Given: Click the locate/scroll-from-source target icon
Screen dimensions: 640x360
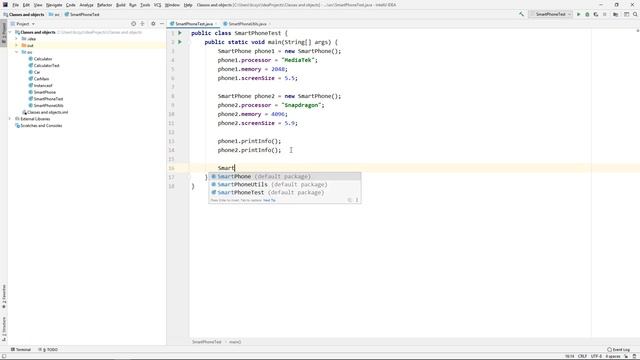Looking at the screenshot, I should coord(133,24).
